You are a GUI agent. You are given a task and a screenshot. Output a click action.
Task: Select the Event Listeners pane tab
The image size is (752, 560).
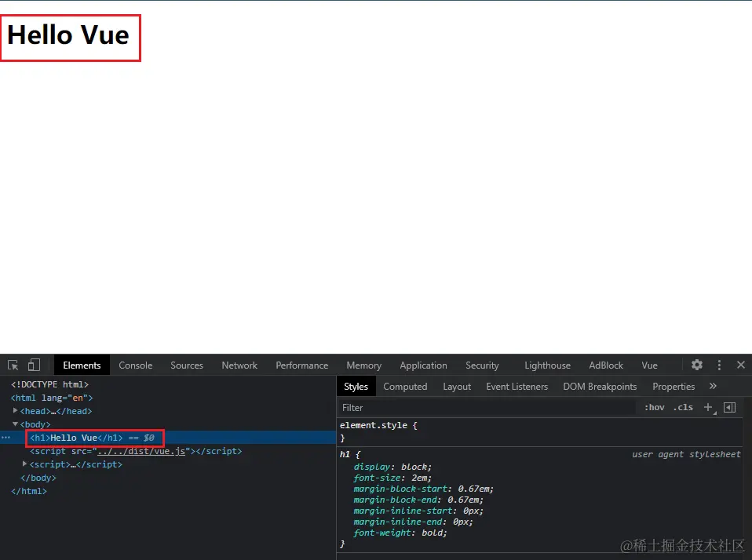(x=517, y=386)
